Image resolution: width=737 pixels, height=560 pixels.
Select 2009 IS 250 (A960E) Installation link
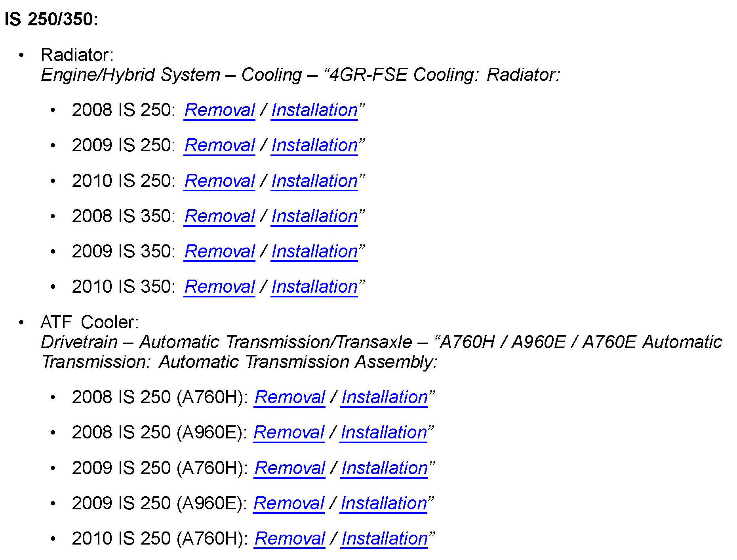pyautogui.click(x=384, y=503)
